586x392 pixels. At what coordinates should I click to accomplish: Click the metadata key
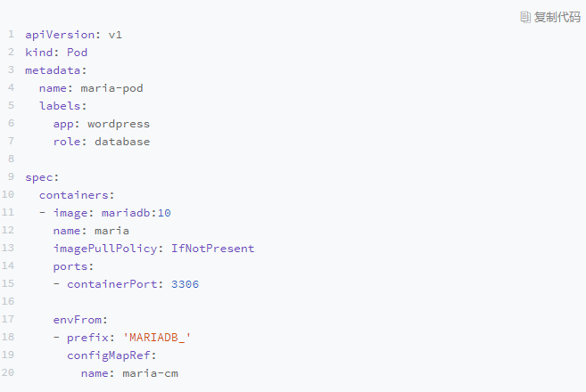53,70
